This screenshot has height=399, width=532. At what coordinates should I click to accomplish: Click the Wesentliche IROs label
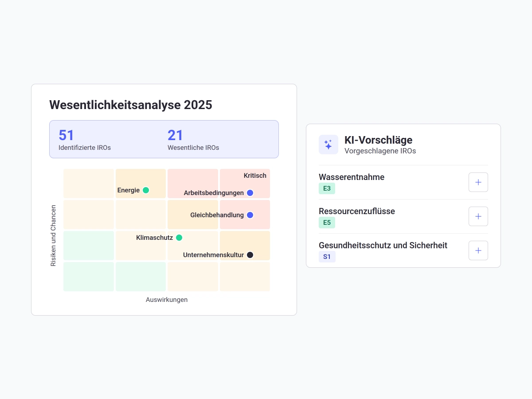click(193, 148)
